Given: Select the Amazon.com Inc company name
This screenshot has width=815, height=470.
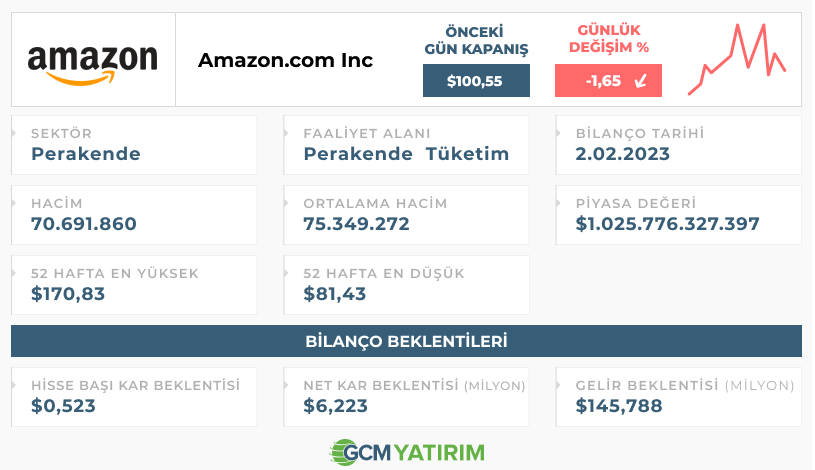Looking at the screenshot, I should point(285,60).
